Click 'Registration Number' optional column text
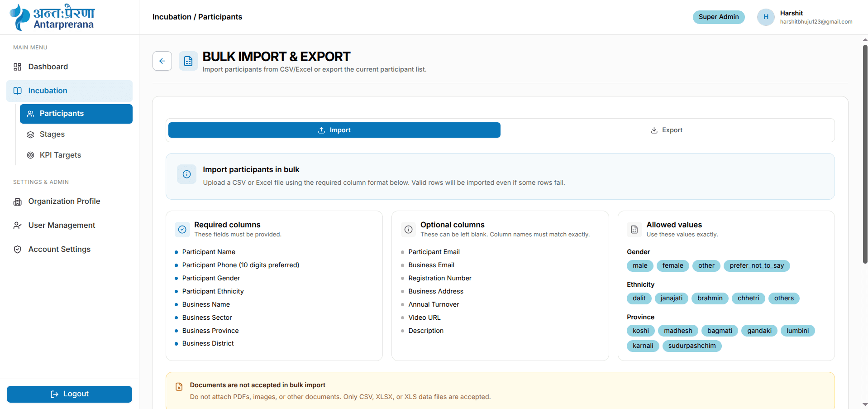The width and height of the screenshot is (868, 409). coord(440,279)
